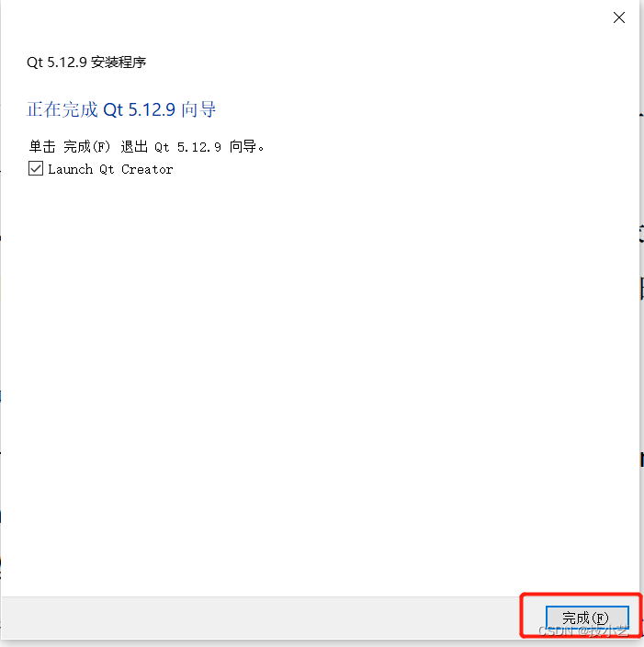Uncheck Launch Qt Creator option
The height and width of the screenshot is (647, 644).
pyautogui.click(x=36, y=168)
